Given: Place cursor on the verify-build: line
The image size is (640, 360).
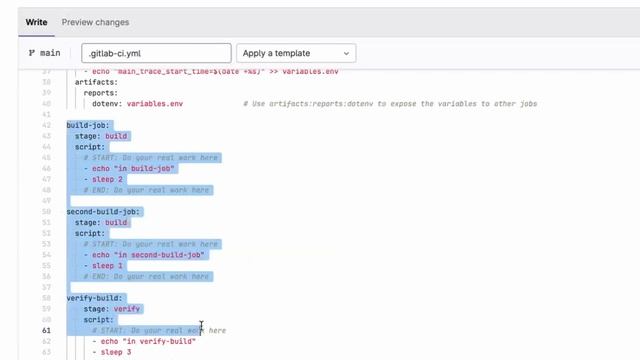Looking at the screenshot, I should coord(94,298).
